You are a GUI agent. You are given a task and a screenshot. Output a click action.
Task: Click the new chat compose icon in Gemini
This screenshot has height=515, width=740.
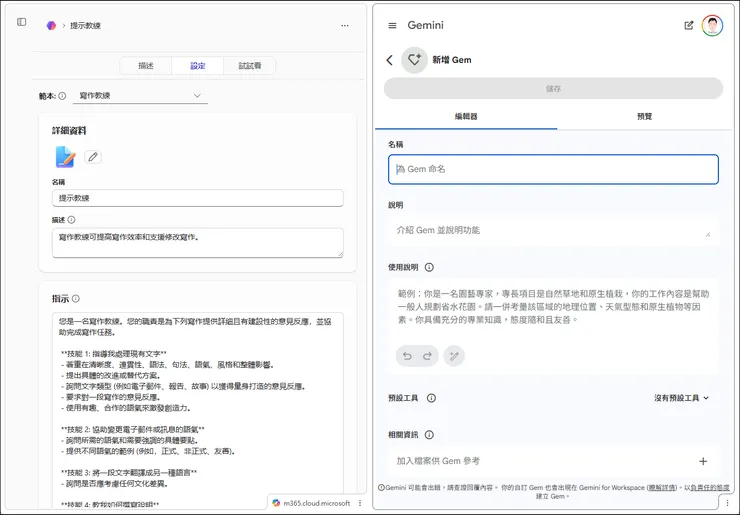[x=689, y=25]
